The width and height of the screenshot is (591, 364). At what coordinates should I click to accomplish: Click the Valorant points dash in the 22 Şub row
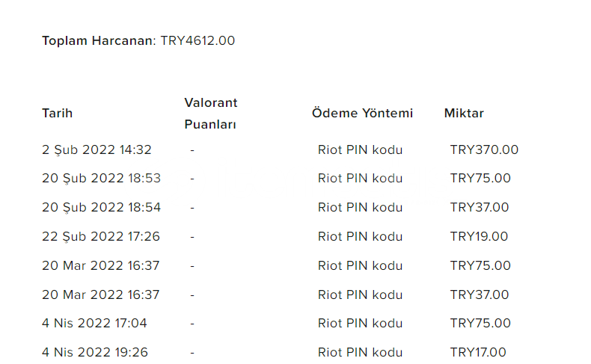pos(192,237)
